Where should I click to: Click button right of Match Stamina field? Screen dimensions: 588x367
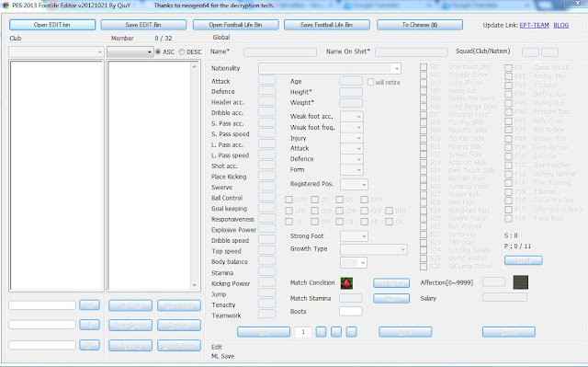391,299
